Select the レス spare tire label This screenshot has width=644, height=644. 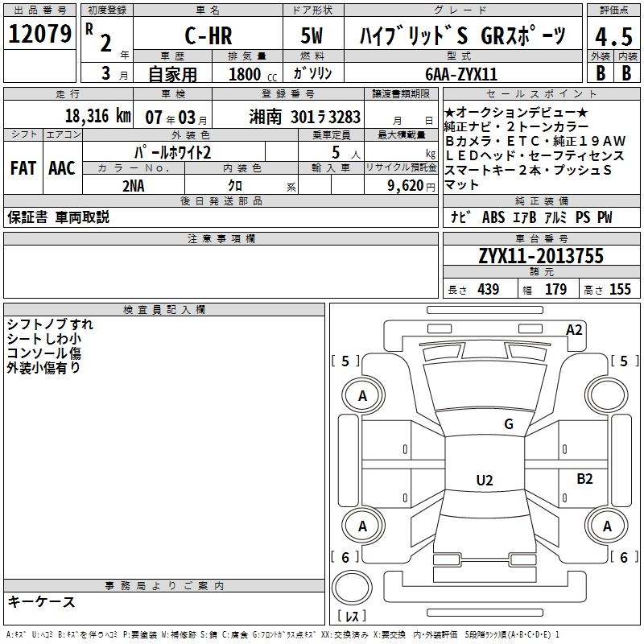click(352, 616)
